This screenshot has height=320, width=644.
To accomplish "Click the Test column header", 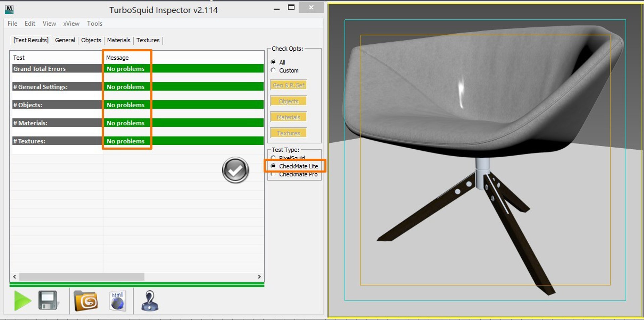I will (19, 58).
